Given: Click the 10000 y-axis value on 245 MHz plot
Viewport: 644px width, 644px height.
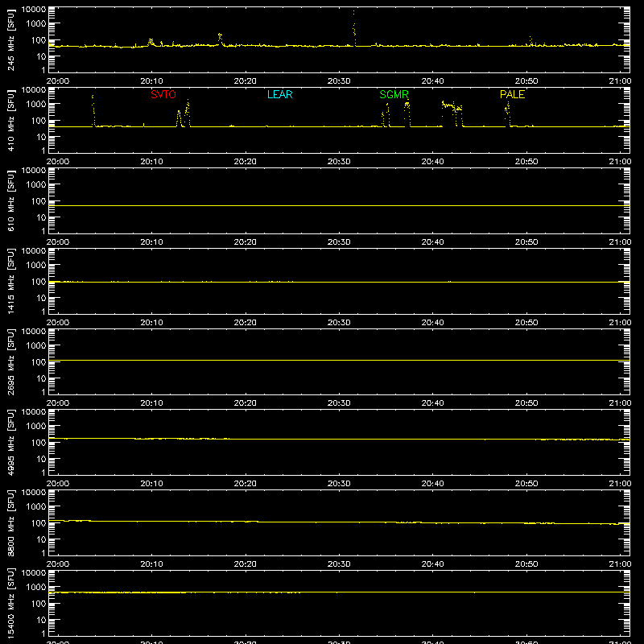Looking at the screenshot, I should click(x=34, y=10).
